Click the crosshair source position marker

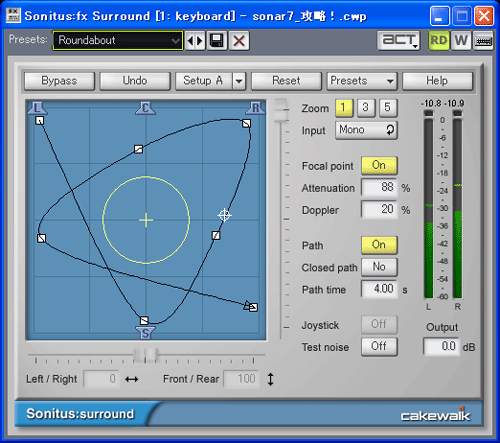coord(224,215)
